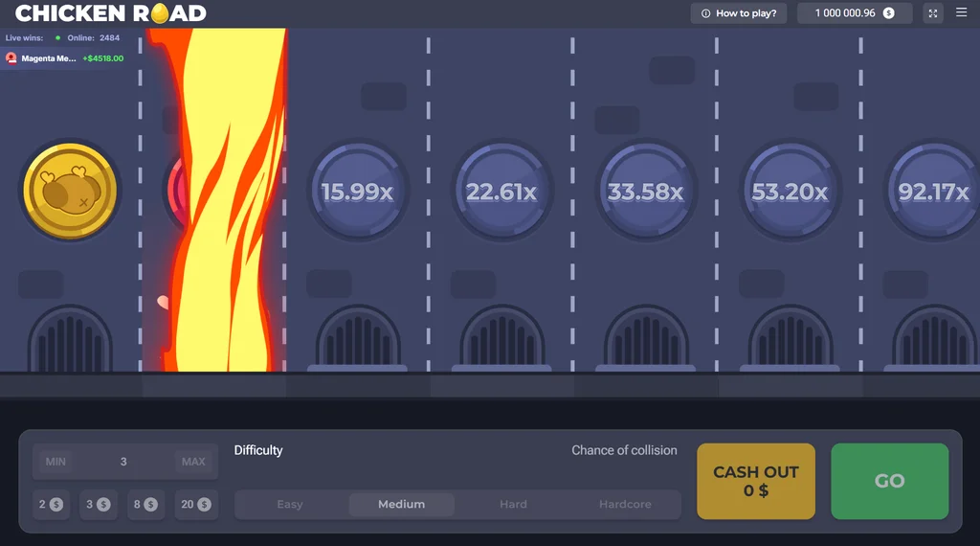Click the Chicken Road logo

(111, 13)
